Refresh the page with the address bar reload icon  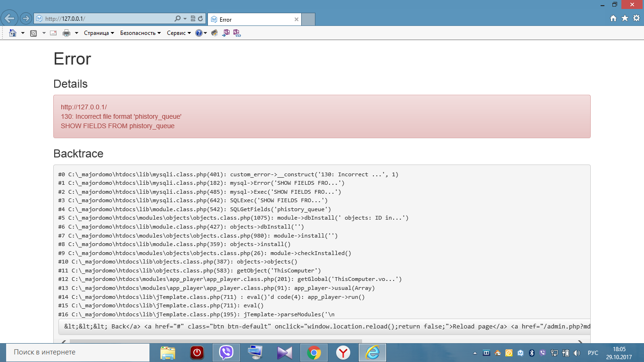[200, 19]
